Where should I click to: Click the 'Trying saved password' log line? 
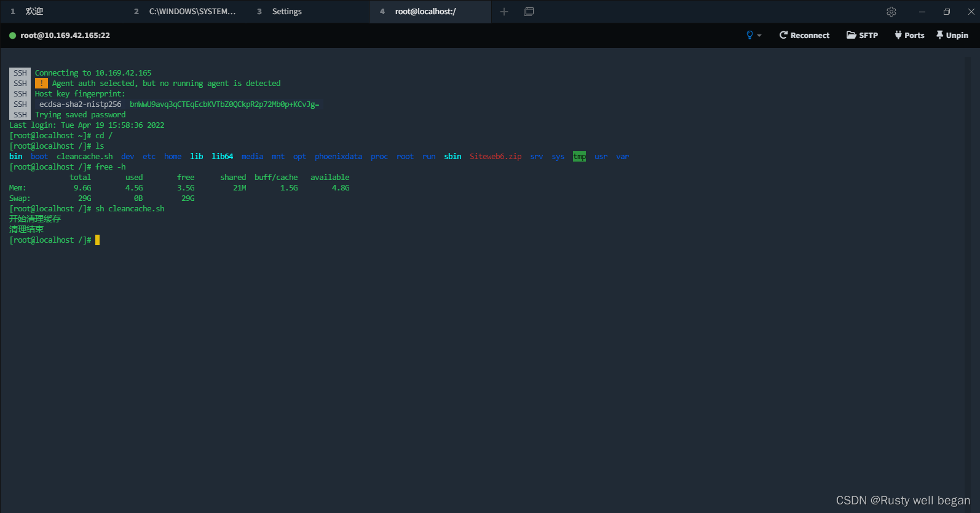click(x=80, y=115)
